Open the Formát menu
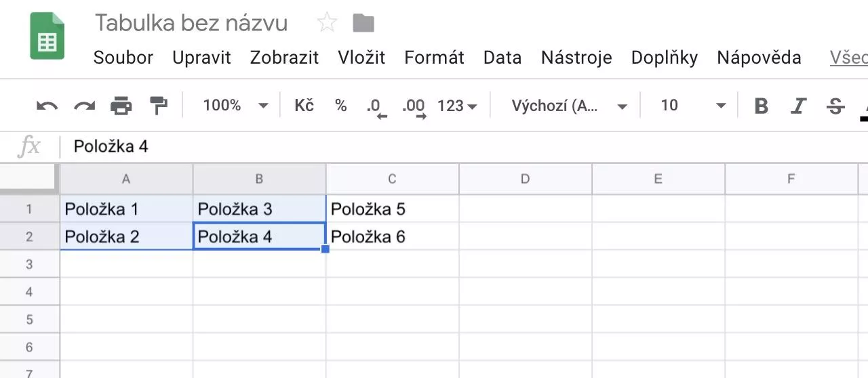868x378 pixels. pyautogui.click(x=434, y=58)
